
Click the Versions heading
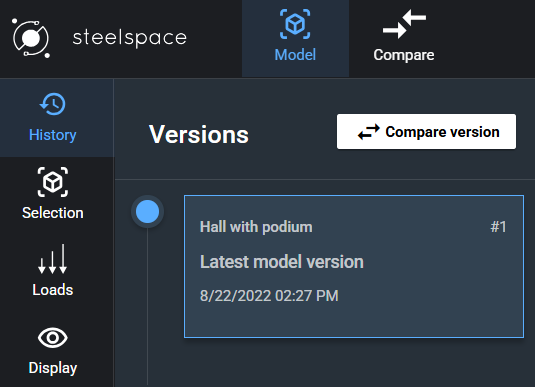(x=199, y=134)
